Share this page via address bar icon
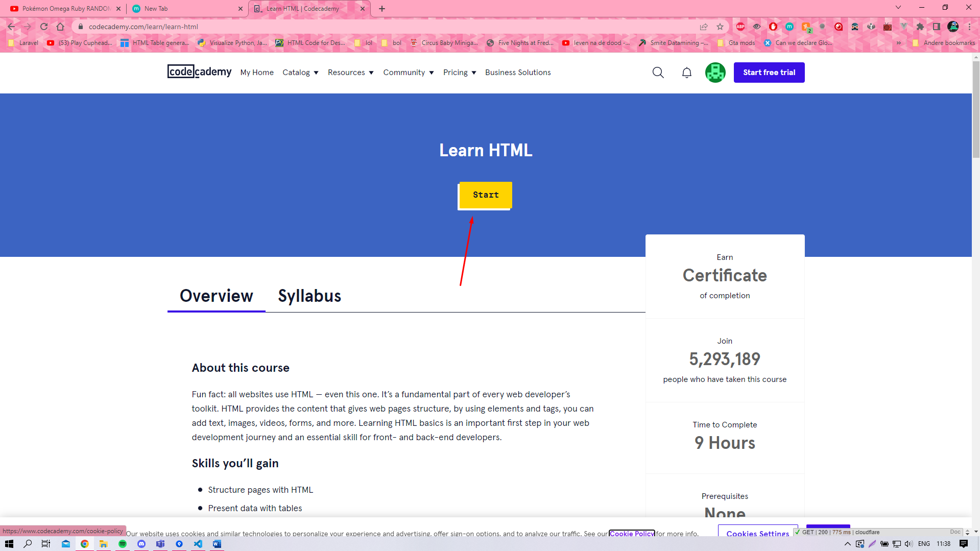The height and width of the screenshot is (551, 980). coord(703,27)
